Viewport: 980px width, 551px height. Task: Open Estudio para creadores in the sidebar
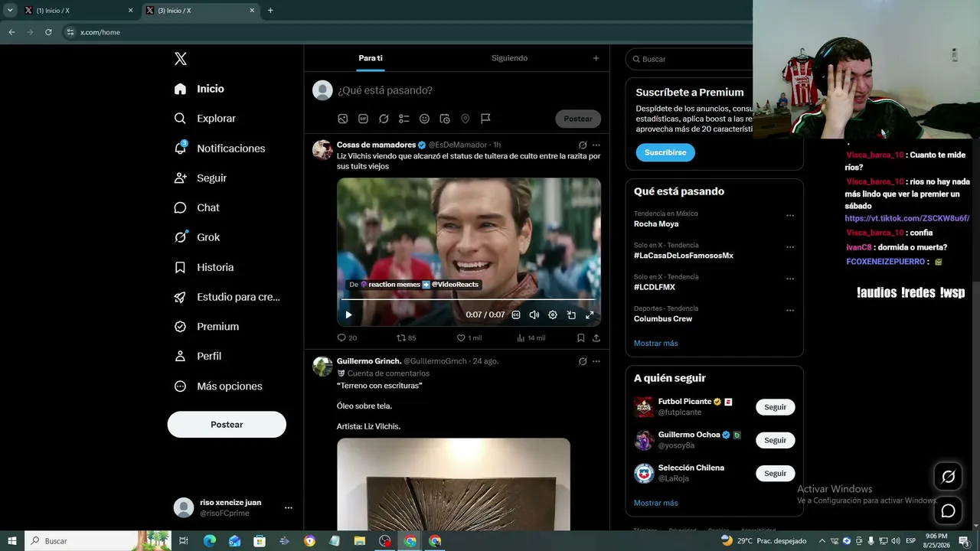coord(227,297)
